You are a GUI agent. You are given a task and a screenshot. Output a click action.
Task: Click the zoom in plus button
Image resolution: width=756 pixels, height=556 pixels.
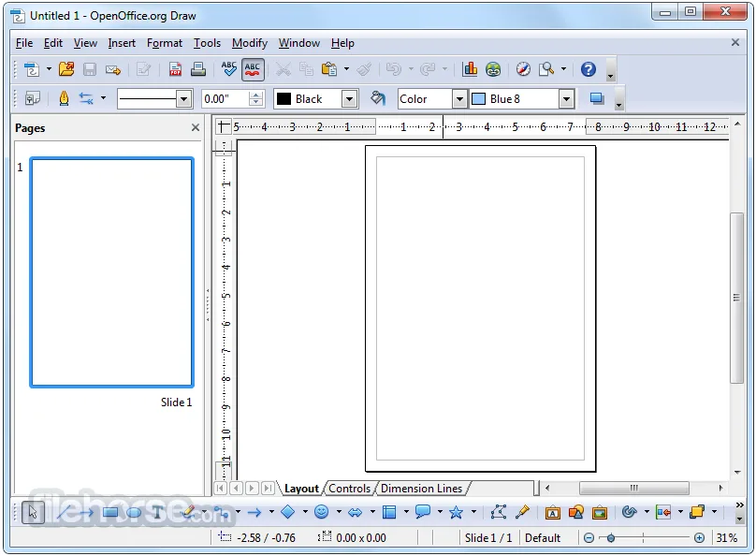699,537
